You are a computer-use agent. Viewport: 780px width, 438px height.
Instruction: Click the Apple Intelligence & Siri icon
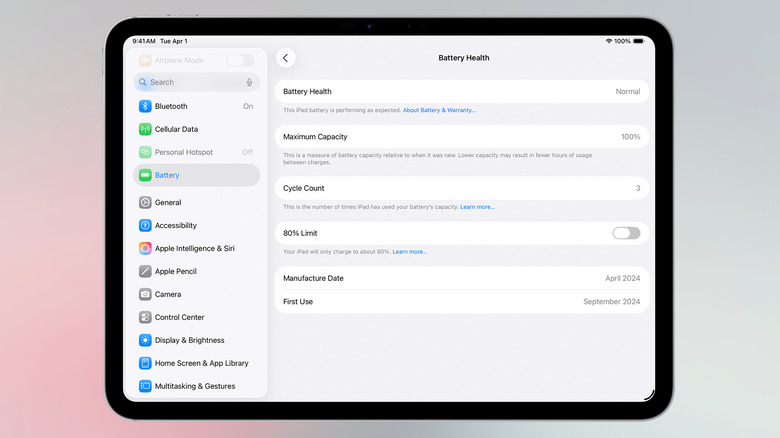tap(145, 248)
